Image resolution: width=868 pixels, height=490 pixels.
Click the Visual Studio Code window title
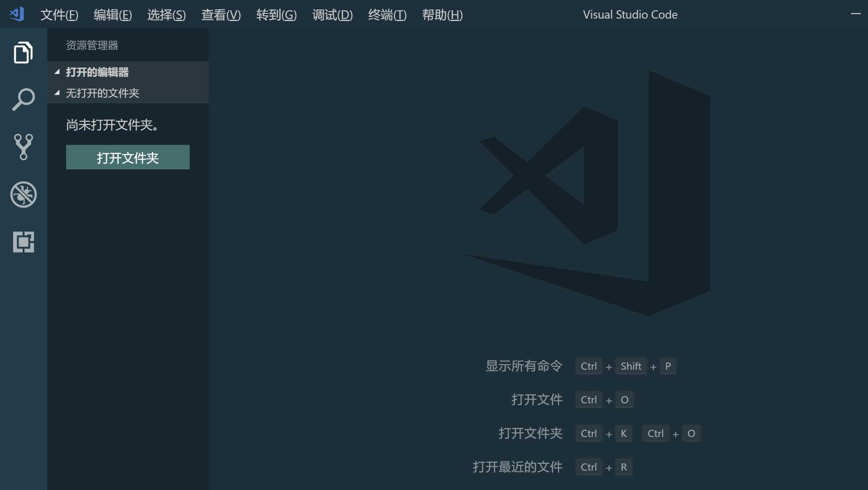[630, 15]
